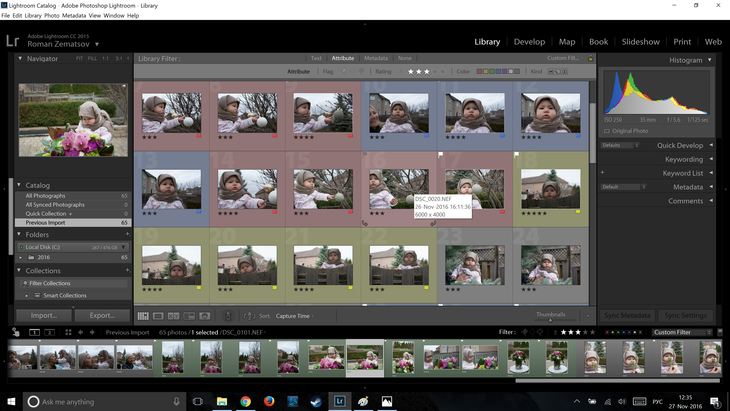Toggle flagged filter in the filmstrip bar

pyautogui.click(x=525, y=332)
